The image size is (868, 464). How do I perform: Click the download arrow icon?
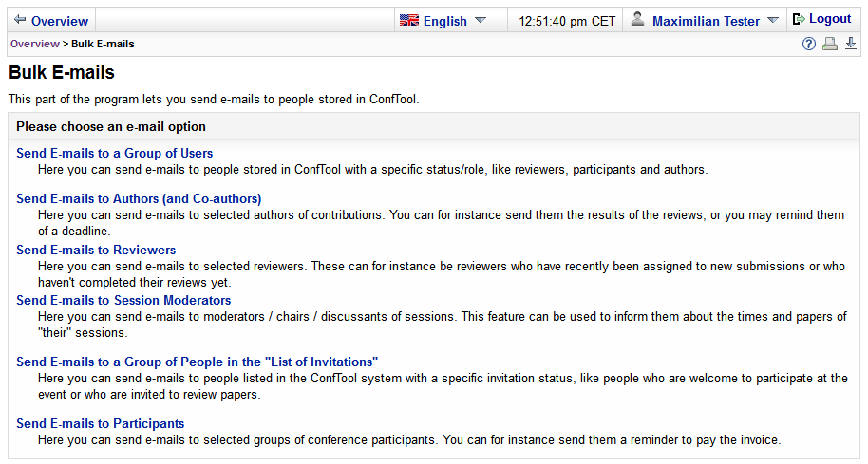pos(851,44)
